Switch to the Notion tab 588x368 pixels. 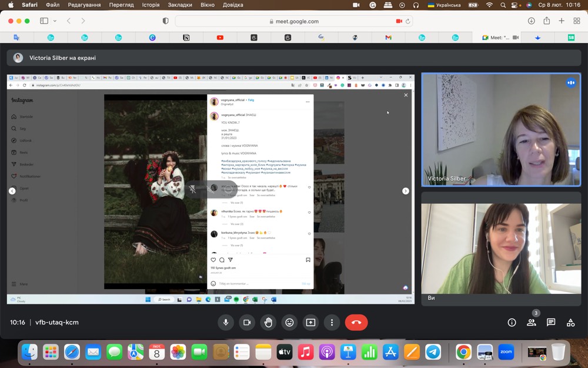(x=186, y=38)
